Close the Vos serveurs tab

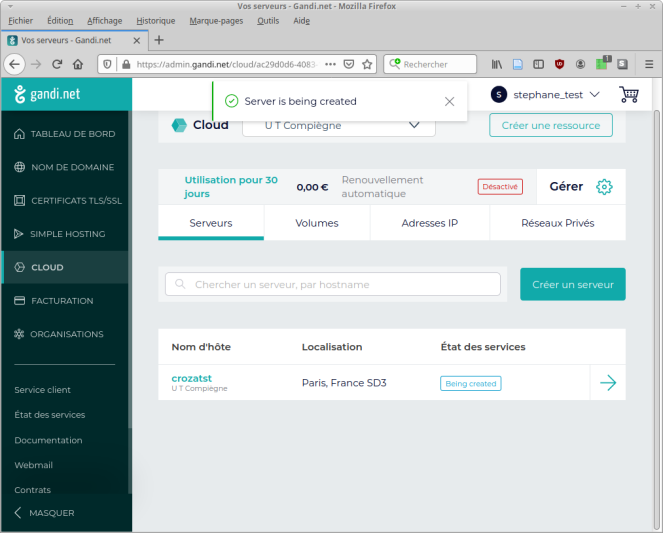[137, 41]
